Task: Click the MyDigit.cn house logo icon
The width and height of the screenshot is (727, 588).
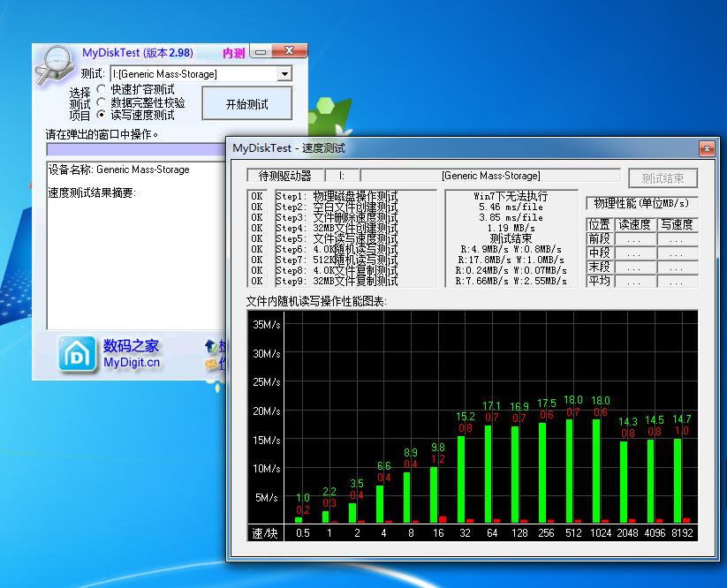Action: [77, 354]
